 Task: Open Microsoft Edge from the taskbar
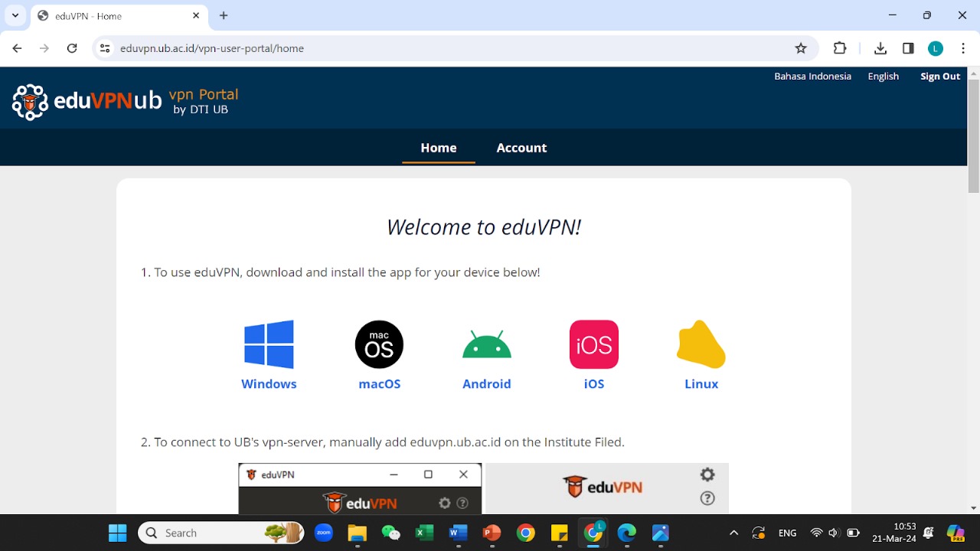[x=627, y=533]
